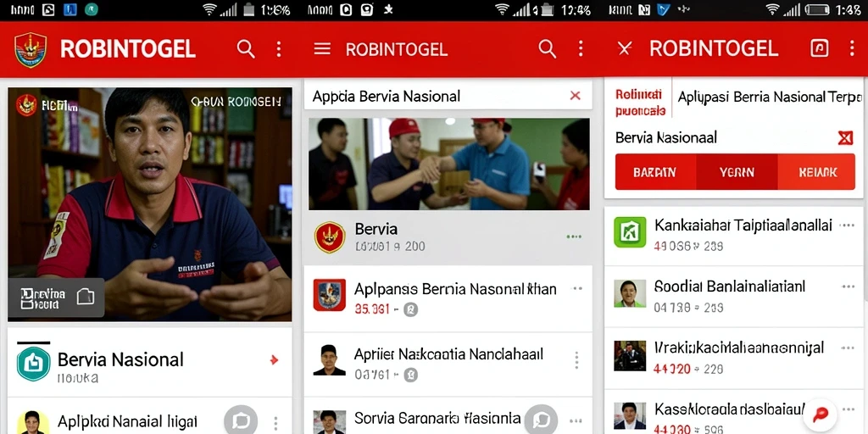Image resolution: width=868 pixels, height=434 pixels.
Task: Click the red floating chat button
Action: pyautogui.click(x=820, y=414)
